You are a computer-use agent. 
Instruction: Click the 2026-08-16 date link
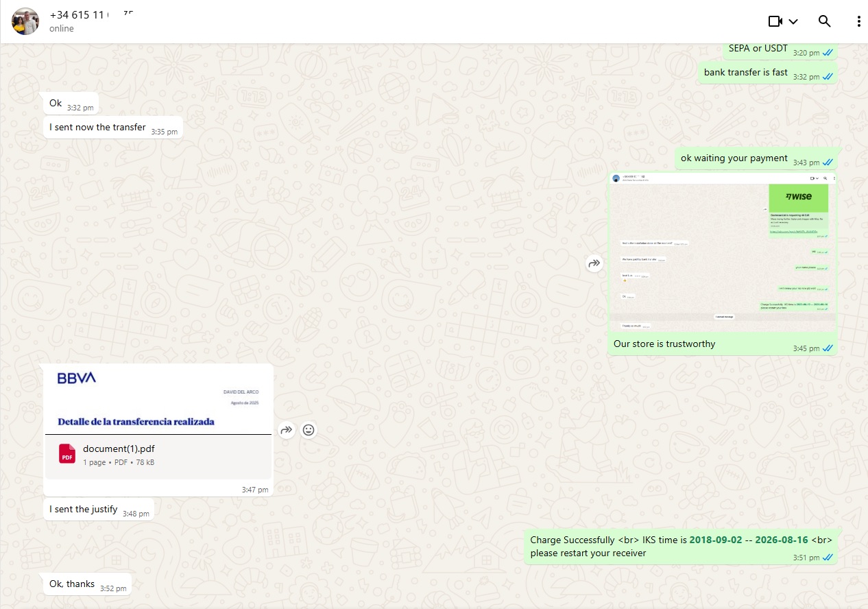(781, 540)
